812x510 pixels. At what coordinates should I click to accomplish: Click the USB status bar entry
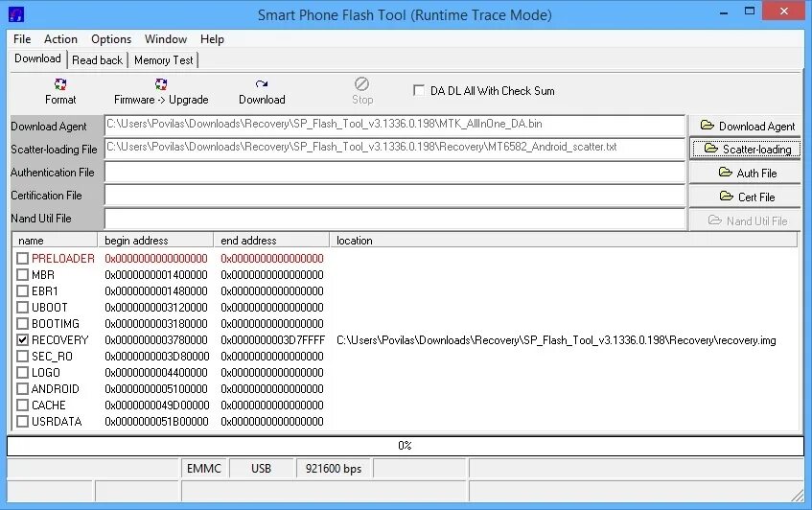point(261,469)
